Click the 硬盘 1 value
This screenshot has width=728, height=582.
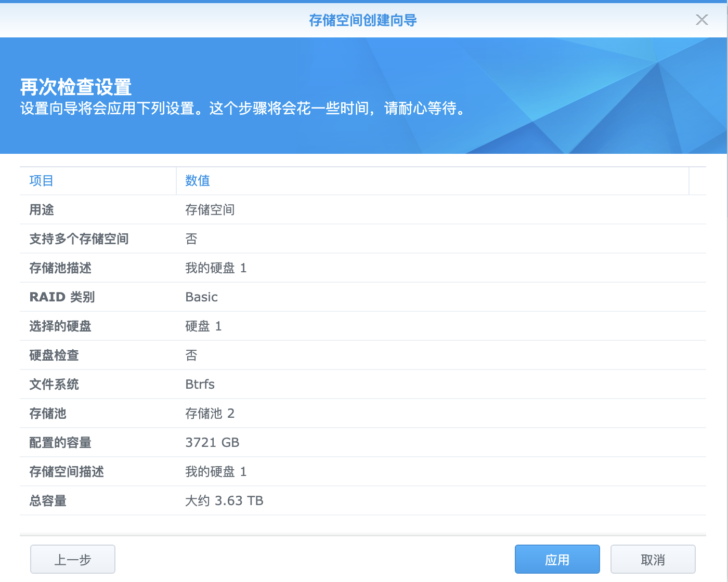pos(203,326)
